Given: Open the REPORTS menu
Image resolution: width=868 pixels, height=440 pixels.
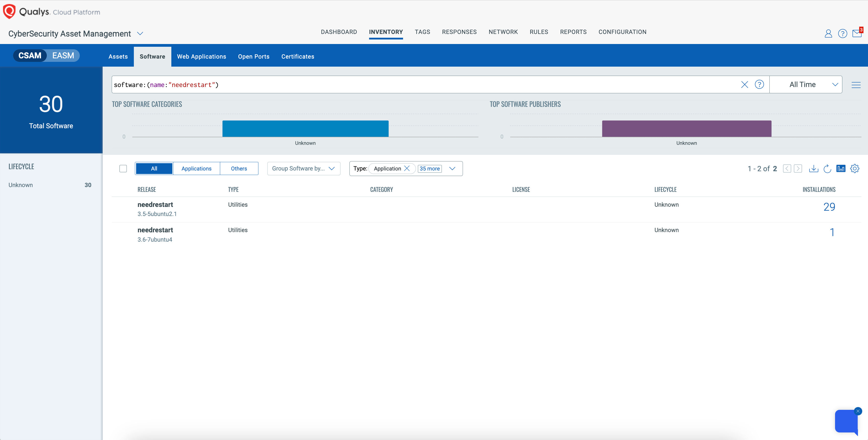Looking at the screenshot, I should (x=573, y=32).
